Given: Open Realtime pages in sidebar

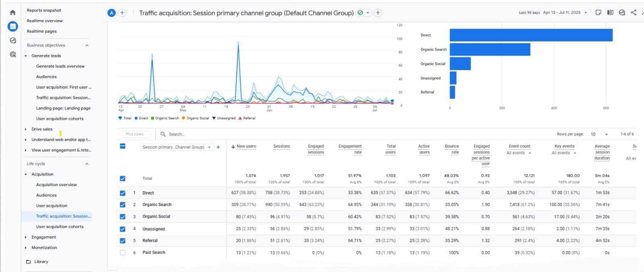Looking at the screenshot, I should pyautogui.click(x=41, y=31).
